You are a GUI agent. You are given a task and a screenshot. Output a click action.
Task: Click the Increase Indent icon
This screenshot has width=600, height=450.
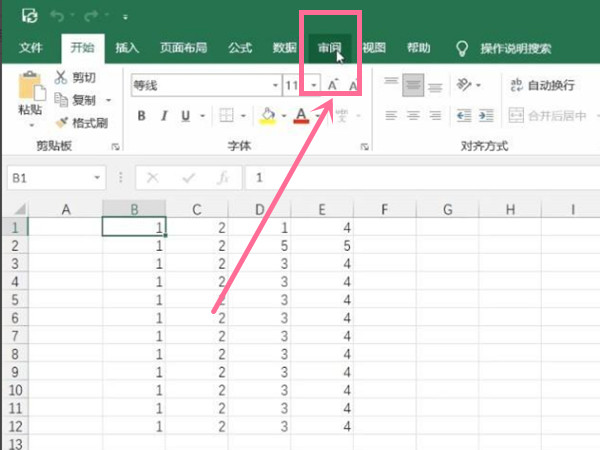pos(488,116)
